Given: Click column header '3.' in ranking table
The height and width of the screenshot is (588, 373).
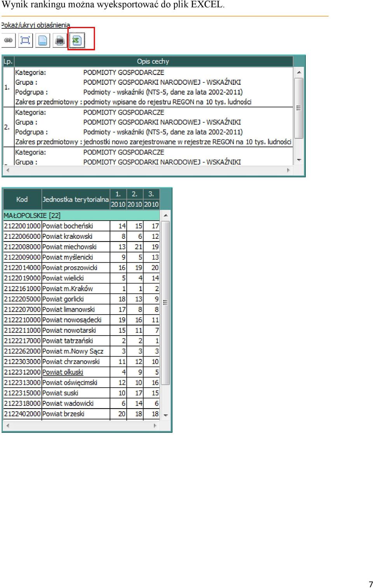Looking at the screenshot, I should [151, 194].
